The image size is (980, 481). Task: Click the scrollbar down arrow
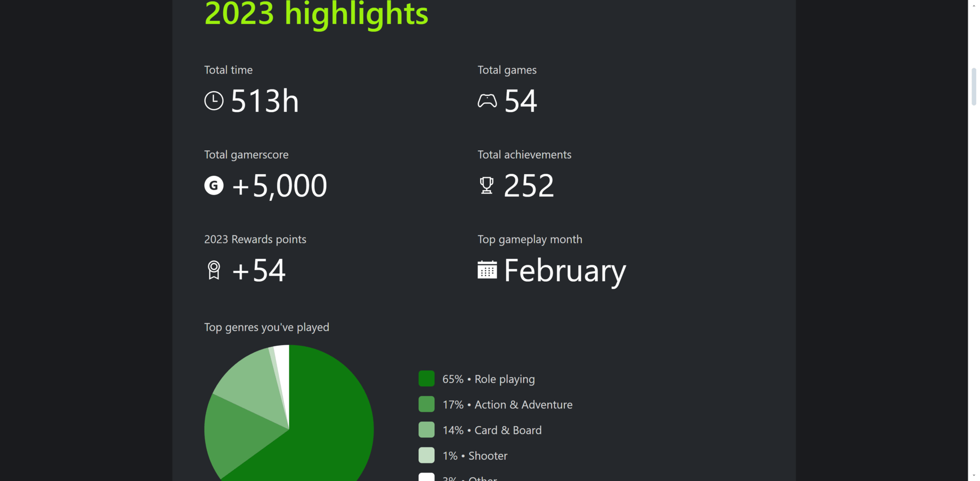tap(974, 475)
